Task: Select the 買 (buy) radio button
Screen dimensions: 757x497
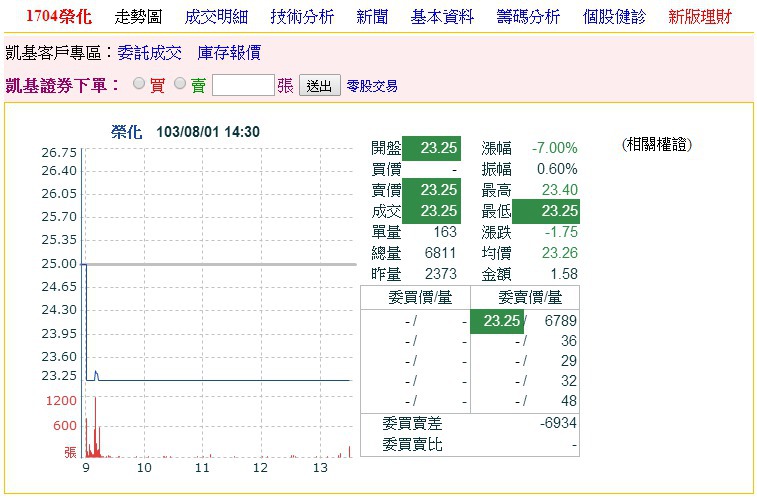Action: click(x=139, y=84)
